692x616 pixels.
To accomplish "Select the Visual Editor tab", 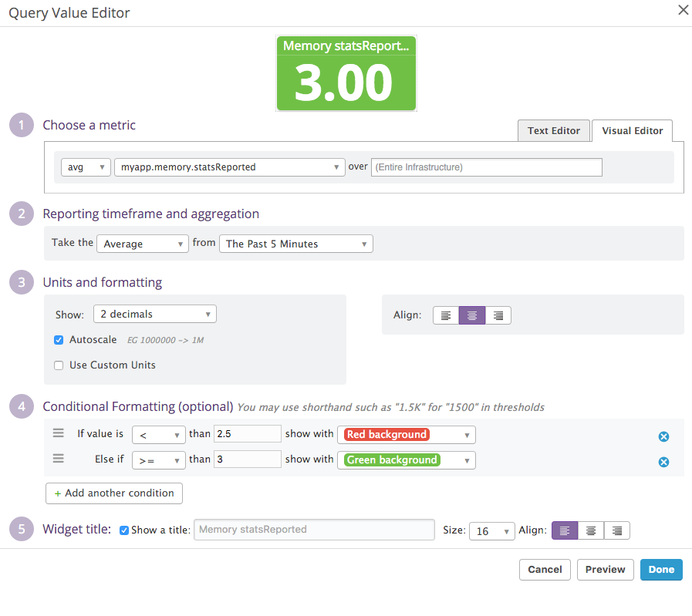I will (x=632, y=131).
